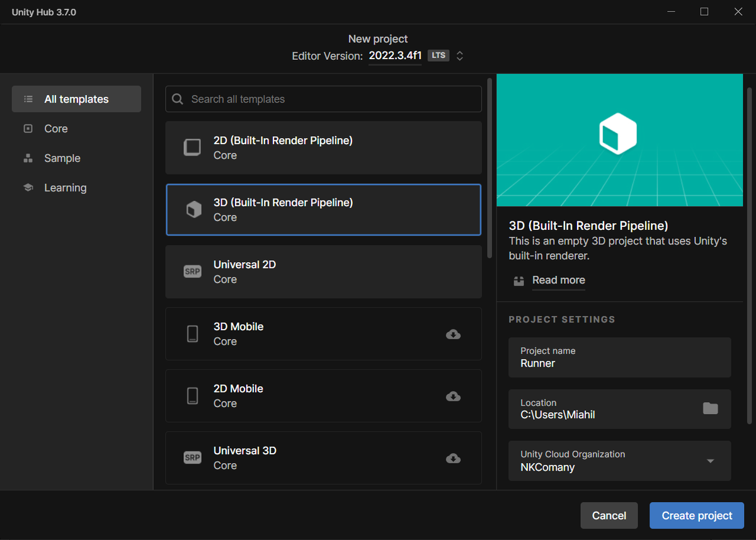Select the Core category
The image size is (756, 540).
click(x=76, y=129)
